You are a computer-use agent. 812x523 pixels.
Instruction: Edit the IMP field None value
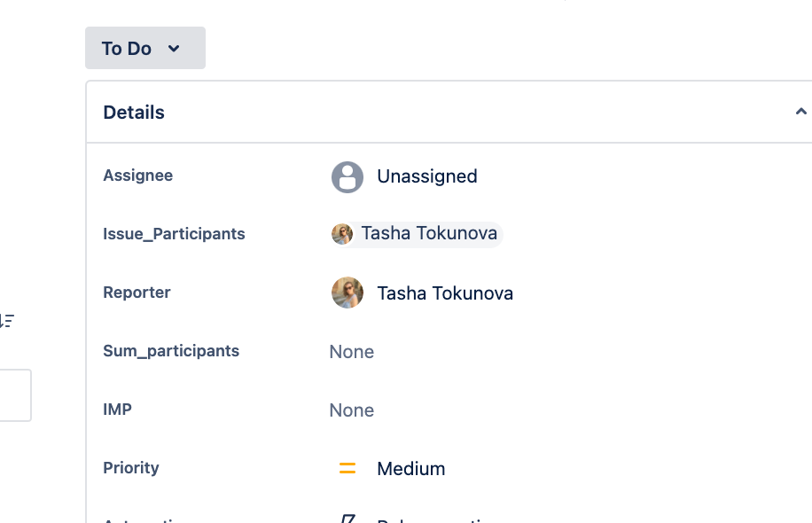click(x=351, y=410)
